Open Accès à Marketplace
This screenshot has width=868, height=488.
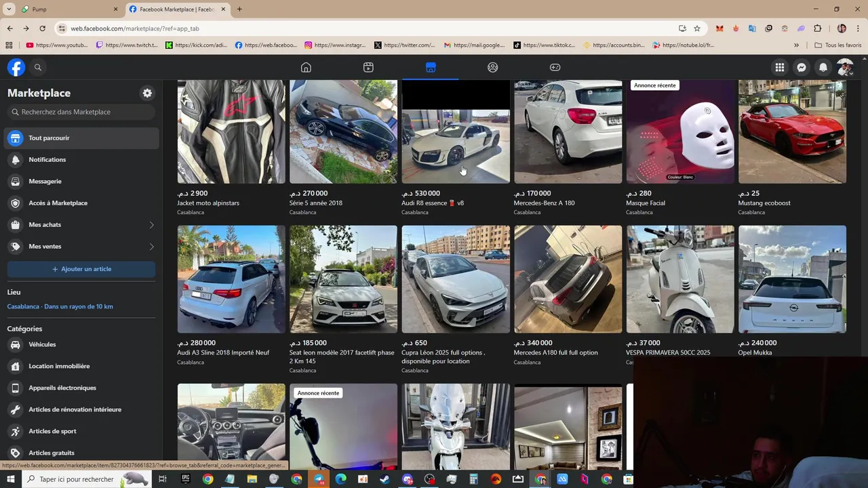[81, 203]
